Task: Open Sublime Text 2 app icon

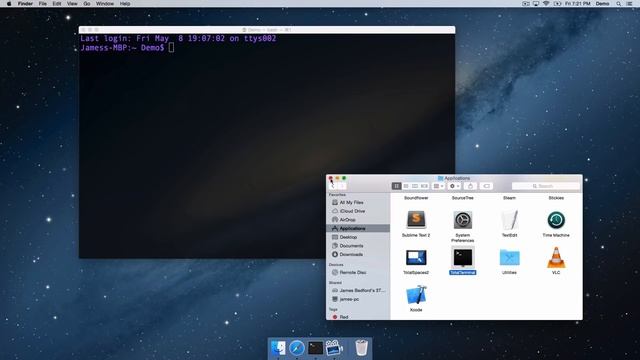Action: pos(416,220)
